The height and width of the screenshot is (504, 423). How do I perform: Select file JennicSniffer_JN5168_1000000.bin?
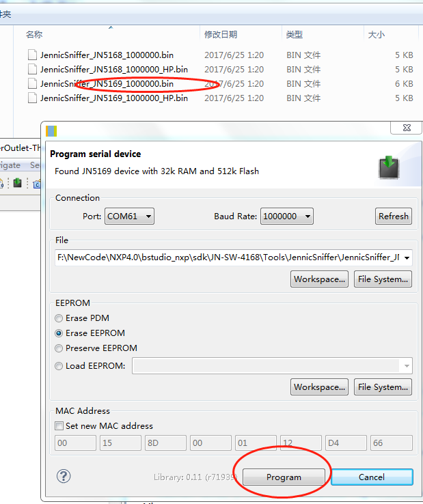[x=107, y=55]
